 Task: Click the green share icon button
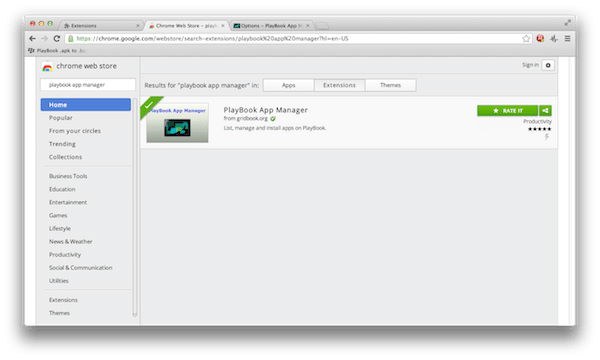[x=545, y=111]
